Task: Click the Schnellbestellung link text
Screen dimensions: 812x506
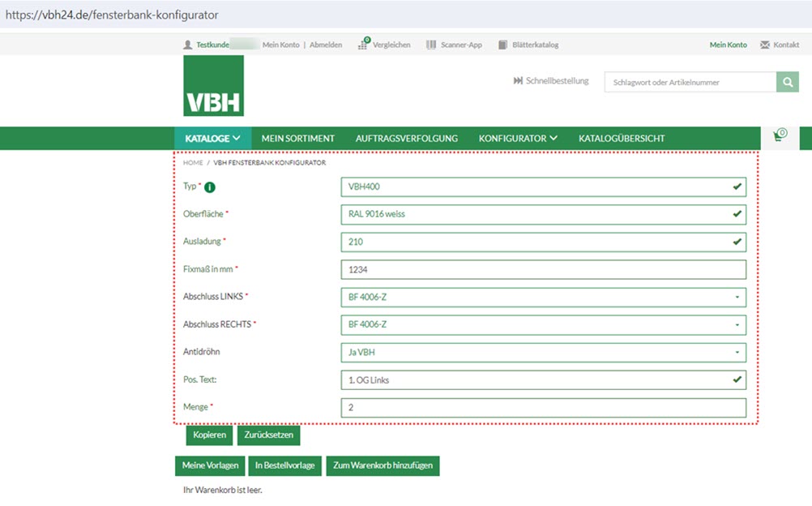Action: 558,81
